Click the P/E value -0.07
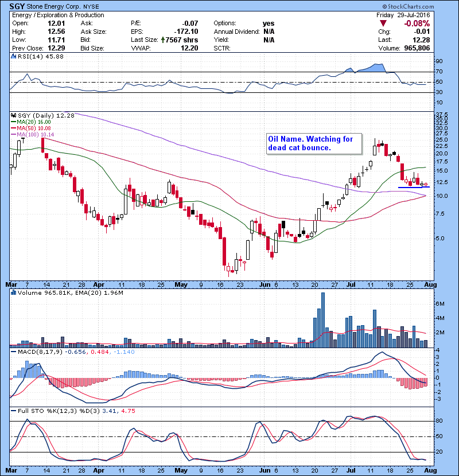This screenshot has width=459, height=476. tap(190, 23)
